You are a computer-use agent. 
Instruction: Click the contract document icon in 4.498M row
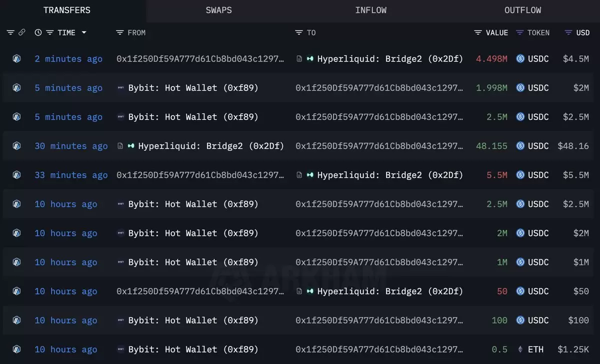pos(299,58)
